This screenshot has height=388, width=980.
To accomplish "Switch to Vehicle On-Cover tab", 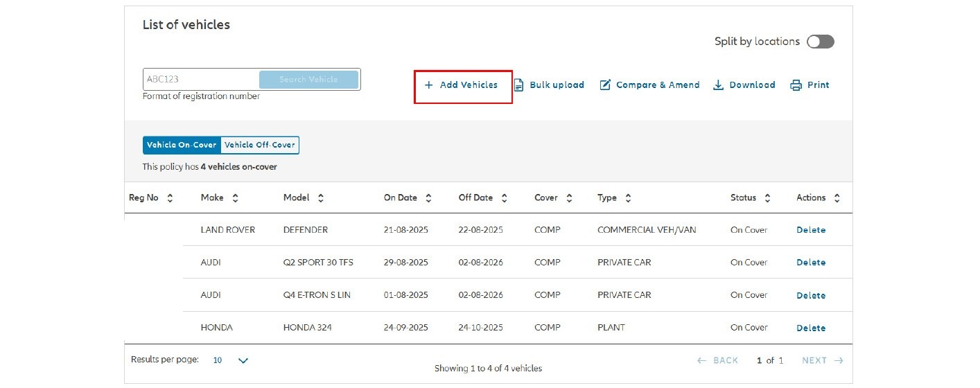I will pyautogui.click(x=182, y=145).
